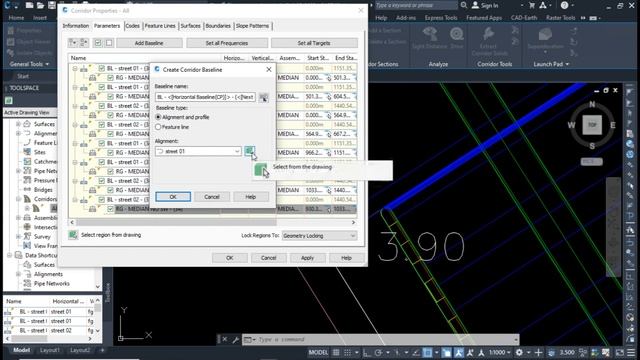Click into the Baseline name input field

(x=205, y=97)
